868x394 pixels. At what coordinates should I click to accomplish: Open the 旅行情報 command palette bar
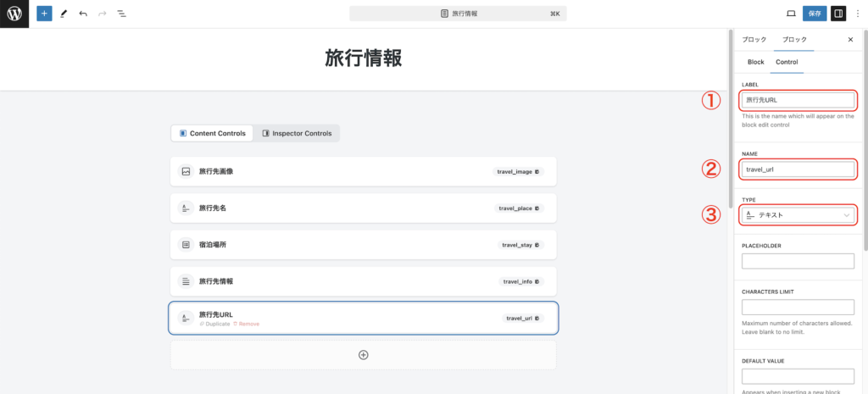click(x=458, y=14)
